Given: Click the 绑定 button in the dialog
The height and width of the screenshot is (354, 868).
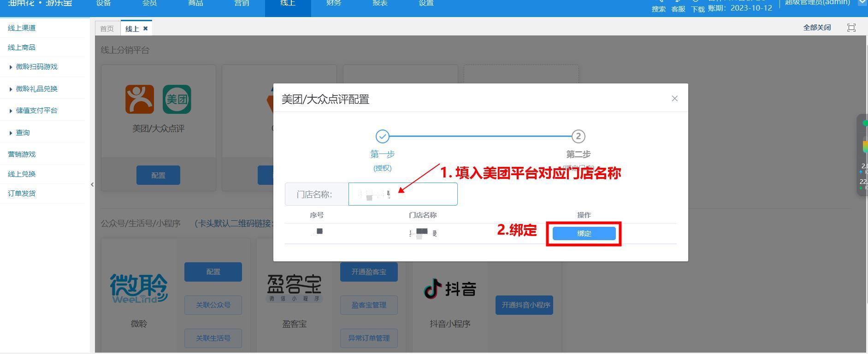Looking at the screenshot, I should [584, 234].
